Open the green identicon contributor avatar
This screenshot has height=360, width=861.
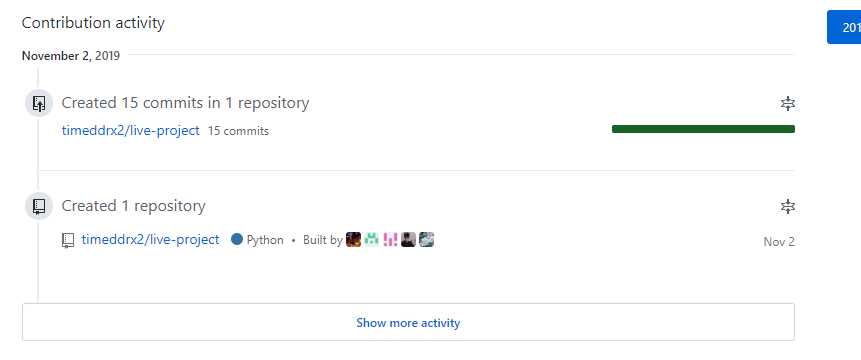pyautogui.click(x=372, y=239)
